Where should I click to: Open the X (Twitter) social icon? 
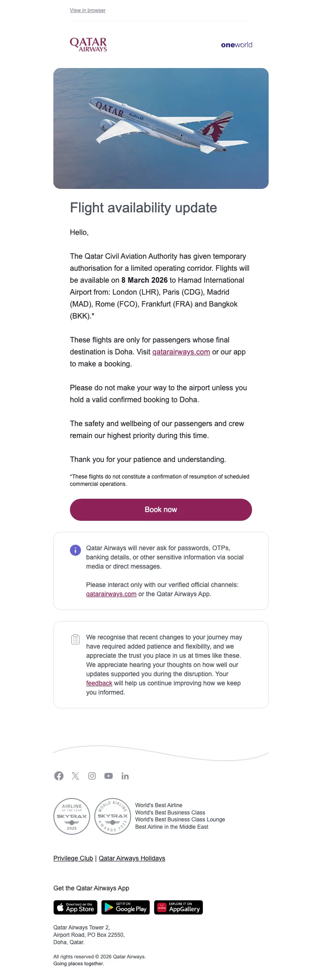(x=75, y=776)
